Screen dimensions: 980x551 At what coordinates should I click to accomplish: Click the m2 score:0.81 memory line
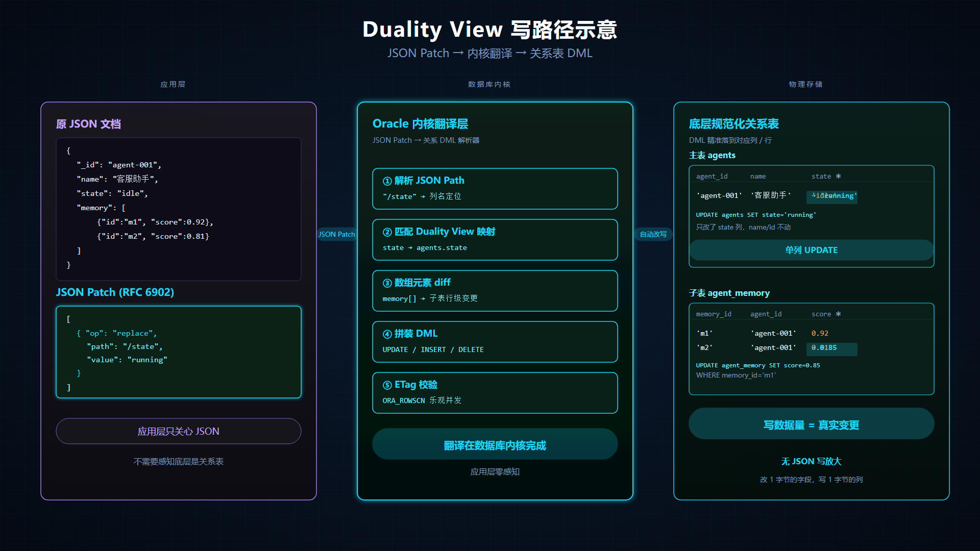tap(153, 236)
